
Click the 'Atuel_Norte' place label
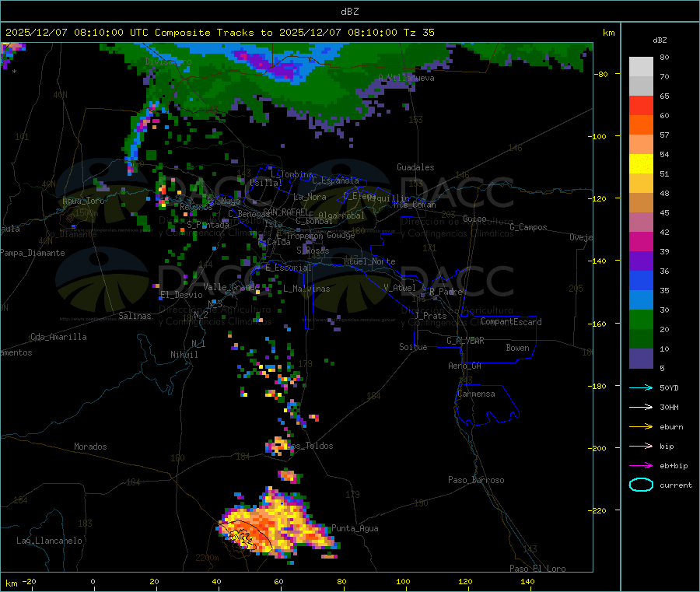point(369,261)
